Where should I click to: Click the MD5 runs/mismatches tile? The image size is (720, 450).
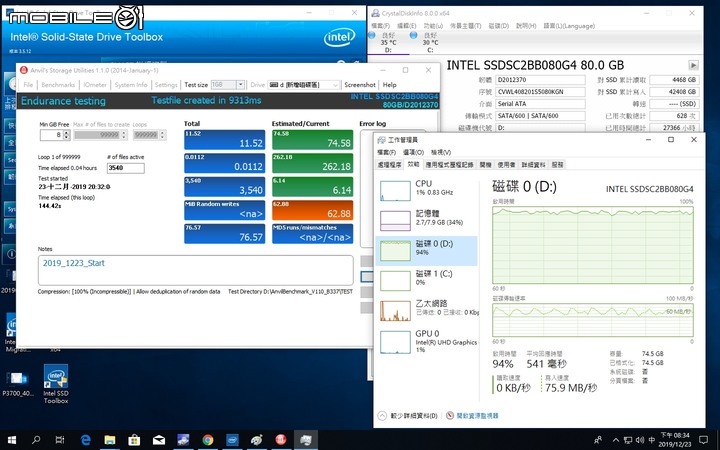tap(313, 233)
